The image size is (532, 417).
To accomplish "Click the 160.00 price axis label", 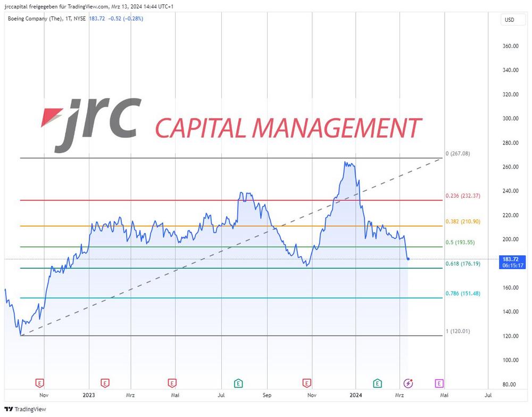I will pos(511,288).
